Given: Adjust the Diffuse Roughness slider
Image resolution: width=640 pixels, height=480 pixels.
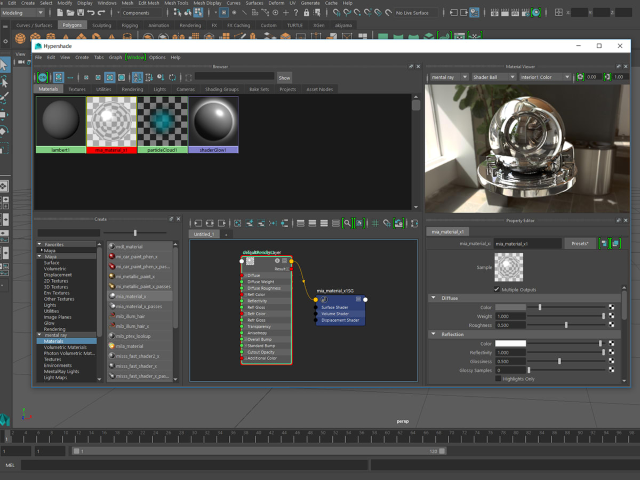Looking at the screenshot, I should click(566, 325).
